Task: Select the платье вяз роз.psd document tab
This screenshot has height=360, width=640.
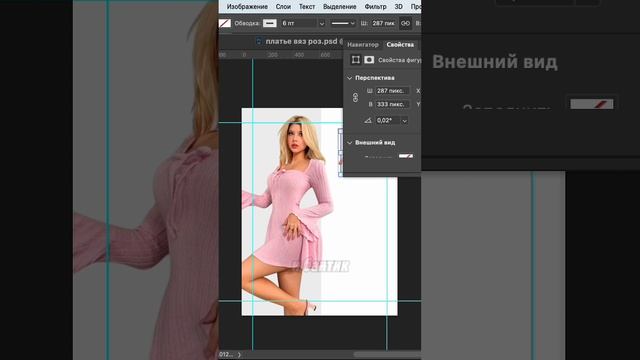Action: click(x=301, y=41)
